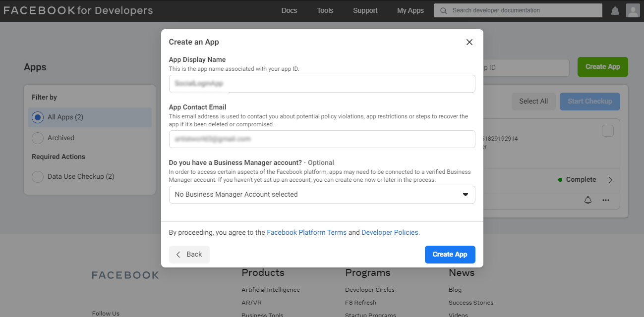The image size is (644, 317).
Task: Click the Create an App dialog title
Action: click(x=194, y=42)
